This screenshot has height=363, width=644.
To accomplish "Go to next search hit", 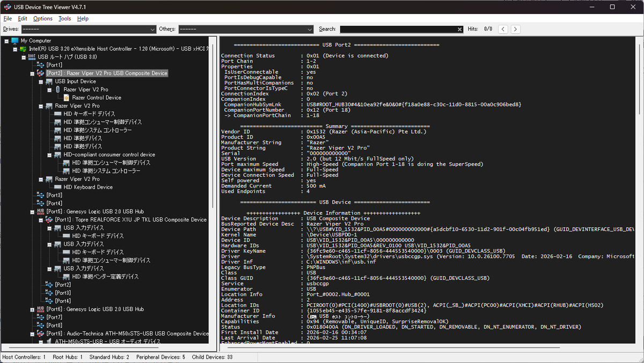I will pyautogui.click(x=515, y=29).
